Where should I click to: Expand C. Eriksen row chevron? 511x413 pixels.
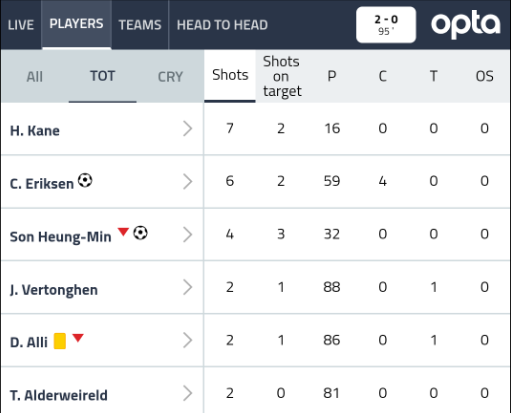click(x=188, y=182)
